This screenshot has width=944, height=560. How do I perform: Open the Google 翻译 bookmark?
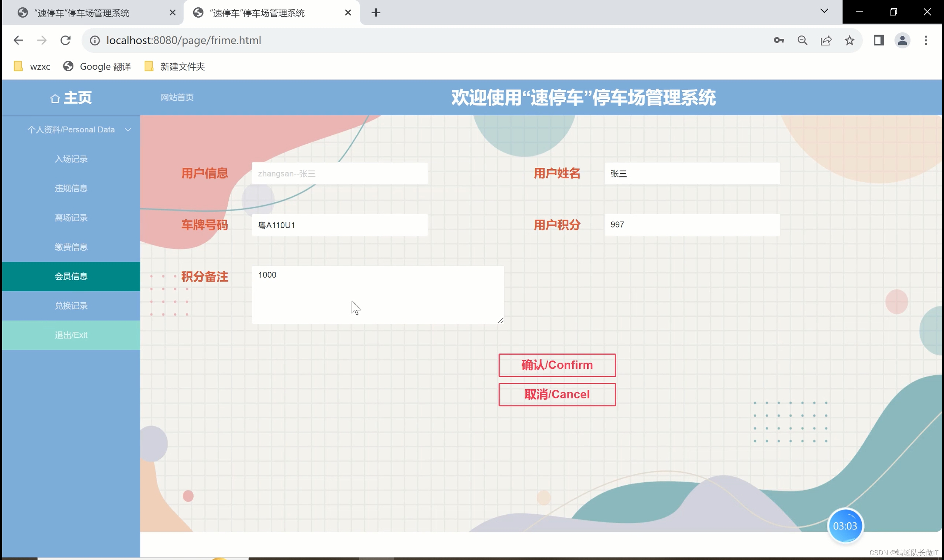(x=97, y=66)
